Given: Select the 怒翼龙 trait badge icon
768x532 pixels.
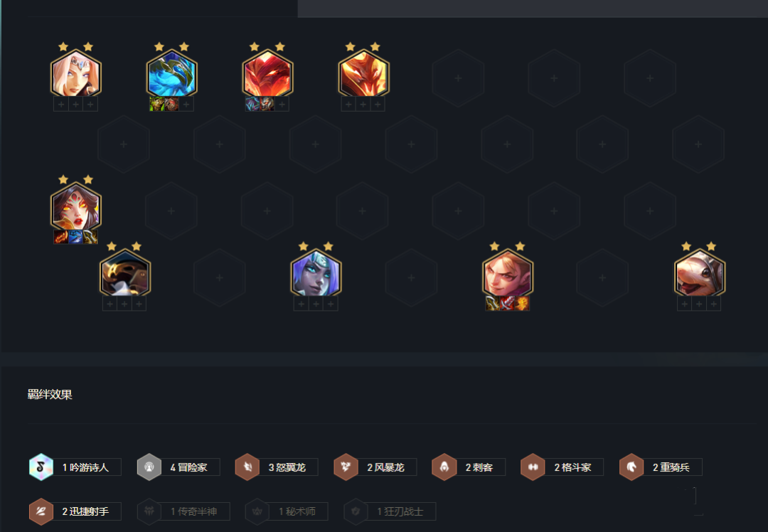Looking at the screenshot, I should tap(247, 467).
